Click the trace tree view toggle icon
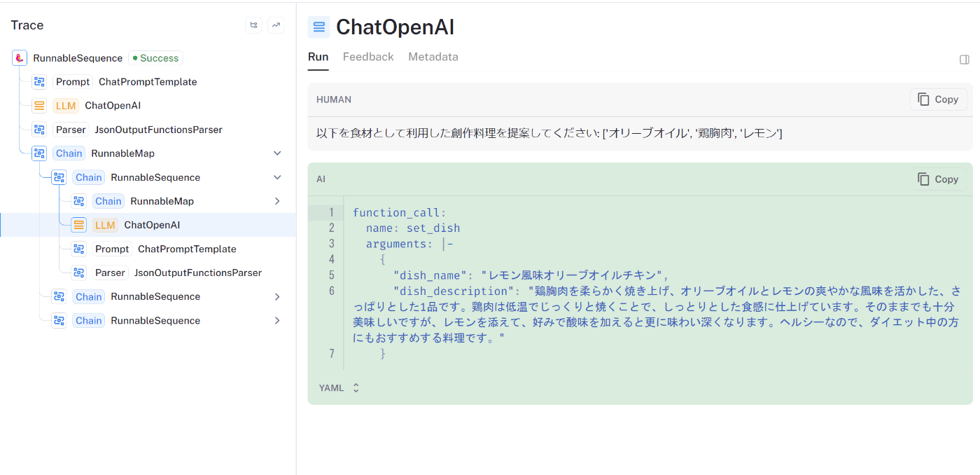Viewport: 980px width, 475px height. (253, 25)
